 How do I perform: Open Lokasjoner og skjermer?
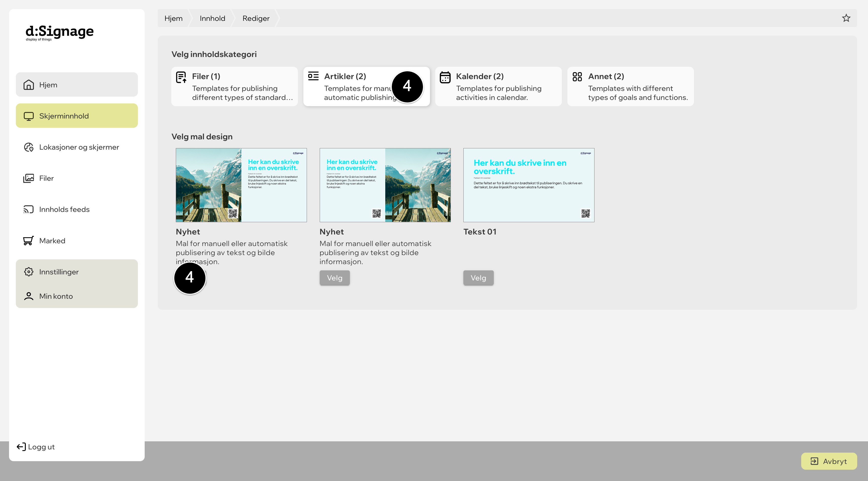click(77, 147)
